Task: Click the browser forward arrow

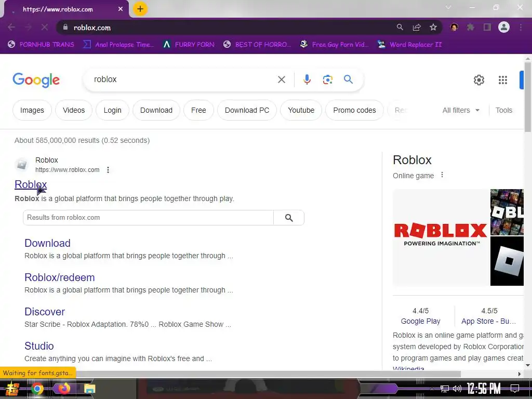Action: coord(28,27)
